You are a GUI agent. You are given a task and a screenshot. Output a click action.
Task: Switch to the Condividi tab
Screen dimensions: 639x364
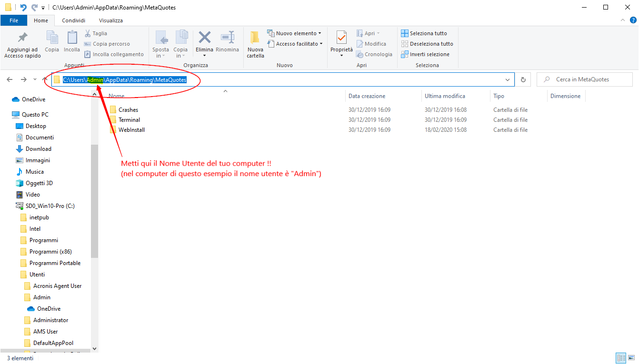[x=74, y=20]
